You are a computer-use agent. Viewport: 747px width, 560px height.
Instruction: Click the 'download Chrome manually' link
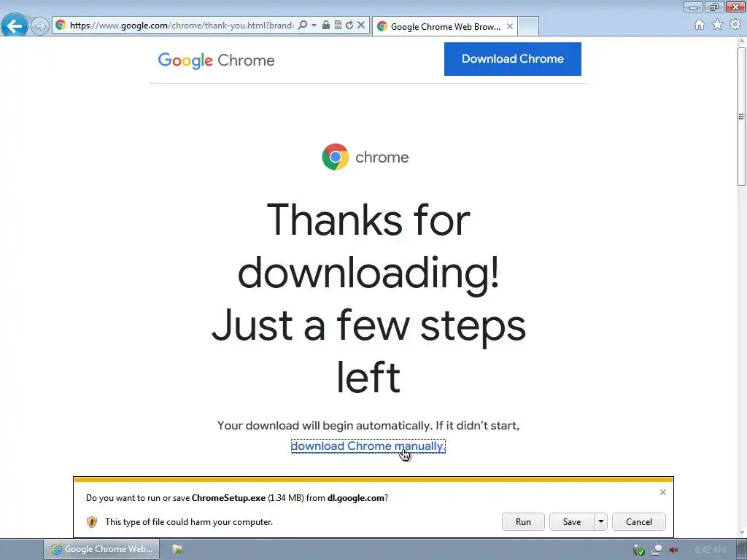click(x=368, y=446)
